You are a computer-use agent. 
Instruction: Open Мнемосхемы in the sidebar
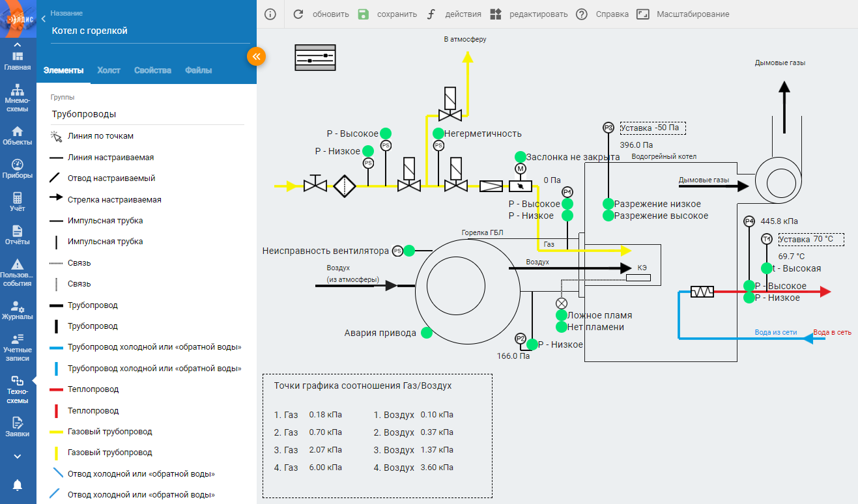(x=18, y=98)
